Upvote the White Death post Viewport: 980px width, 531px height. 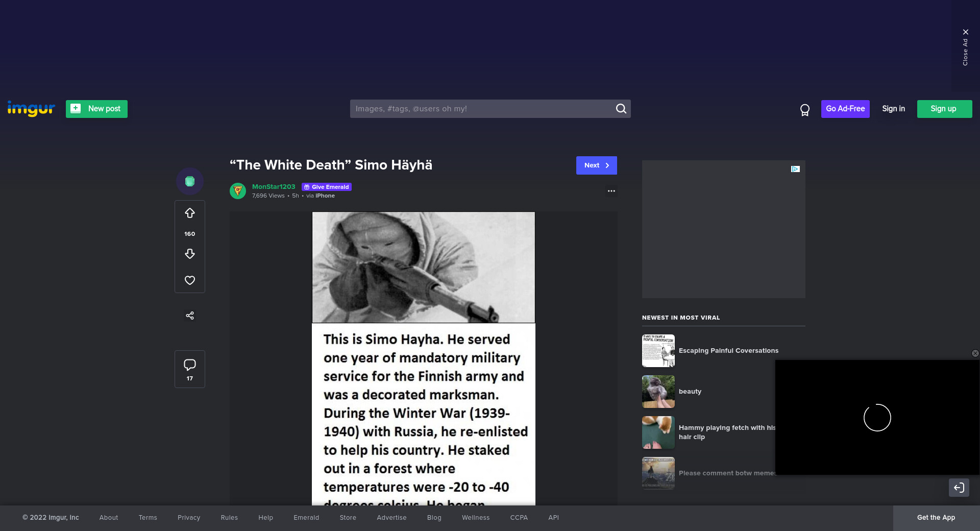click(x=189, y=213)
